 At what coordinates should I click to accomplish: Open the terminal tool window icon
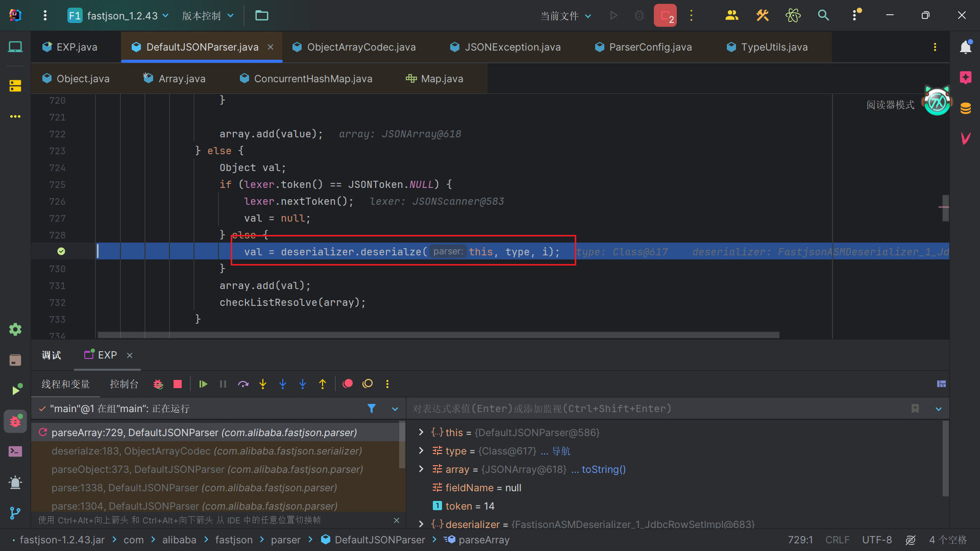pos(15,451)
